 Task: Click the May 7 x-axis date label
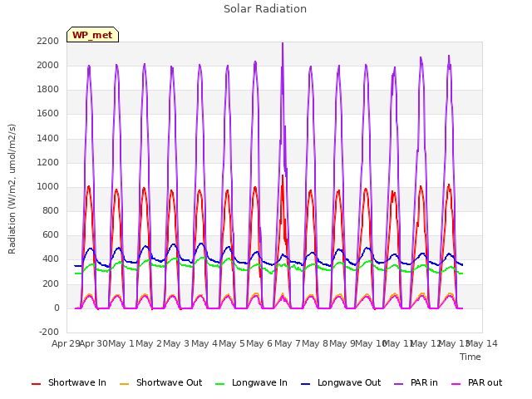coord(288,343)
